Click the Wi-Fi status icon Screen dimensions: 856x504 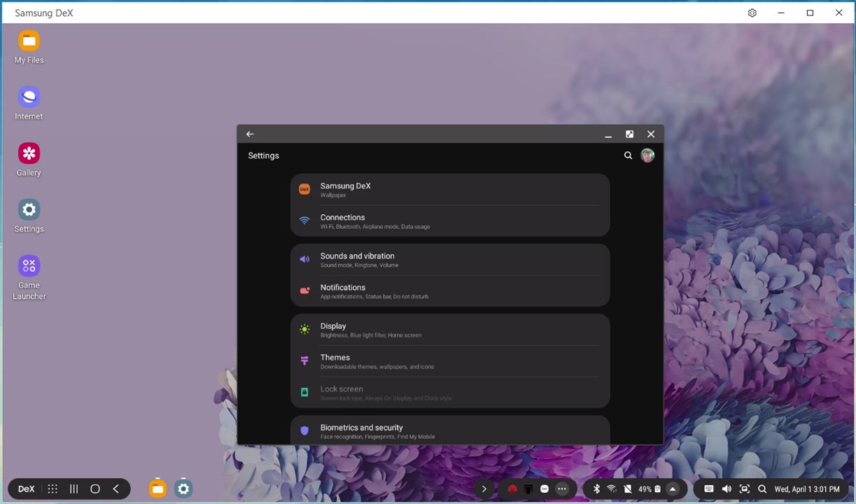[x=612, y=489]
